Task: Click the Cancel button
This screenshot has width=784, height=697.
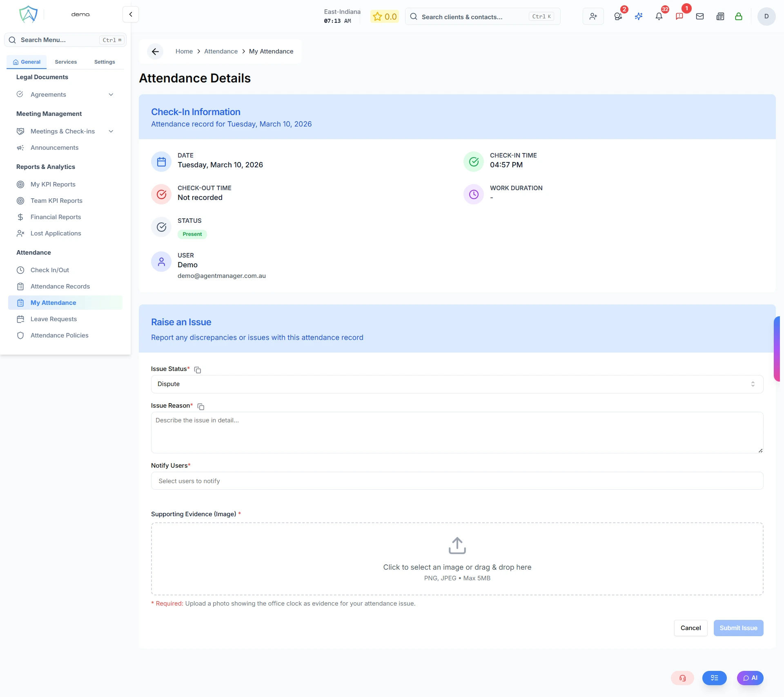Action: pos(690,628)
